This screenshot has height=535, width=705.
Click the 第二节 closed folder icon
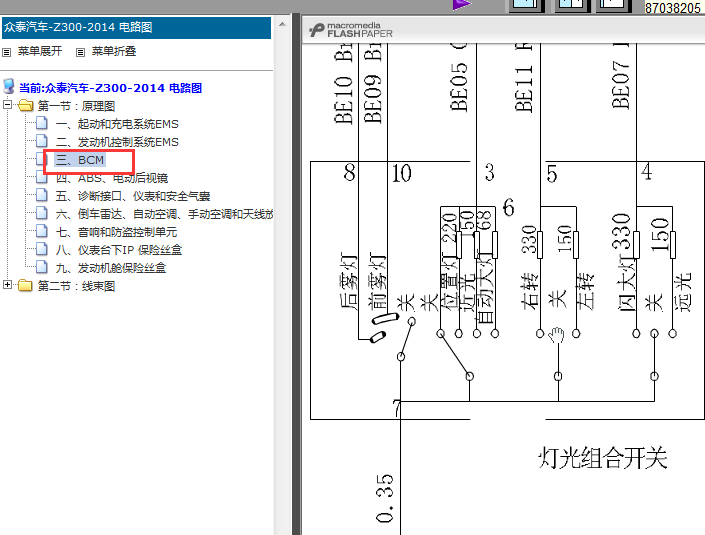(x=25, y=285)
